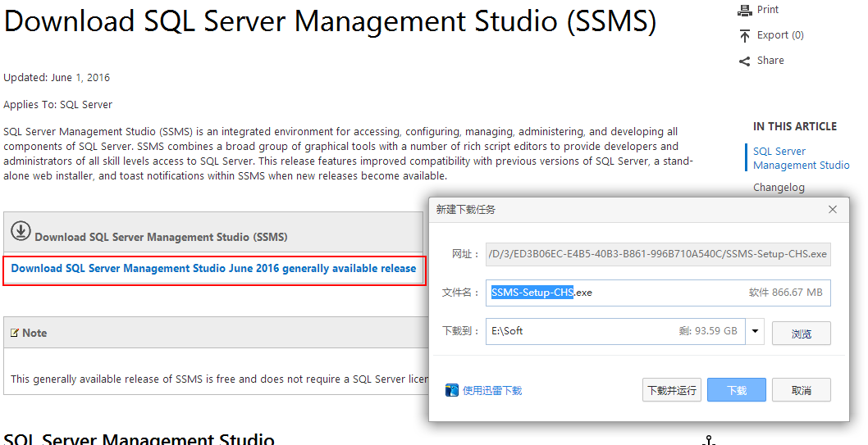Click the 浏览 browse button
Screen dimensions: 868x445
801,334
